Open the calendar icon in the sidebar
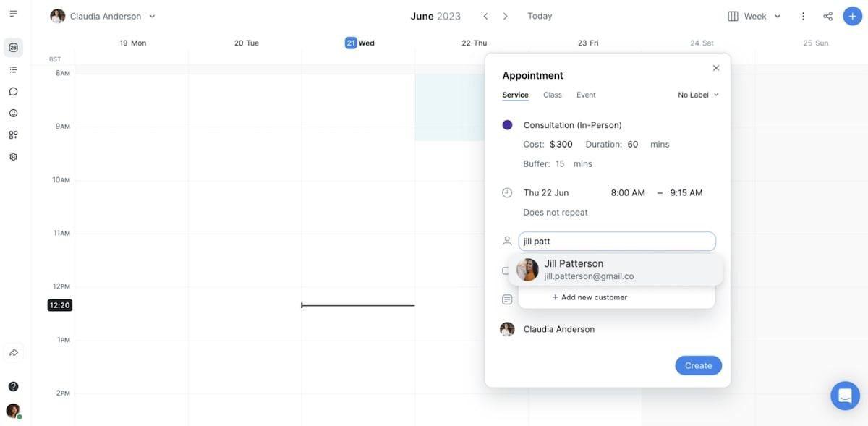 click(x=13, y=48)
